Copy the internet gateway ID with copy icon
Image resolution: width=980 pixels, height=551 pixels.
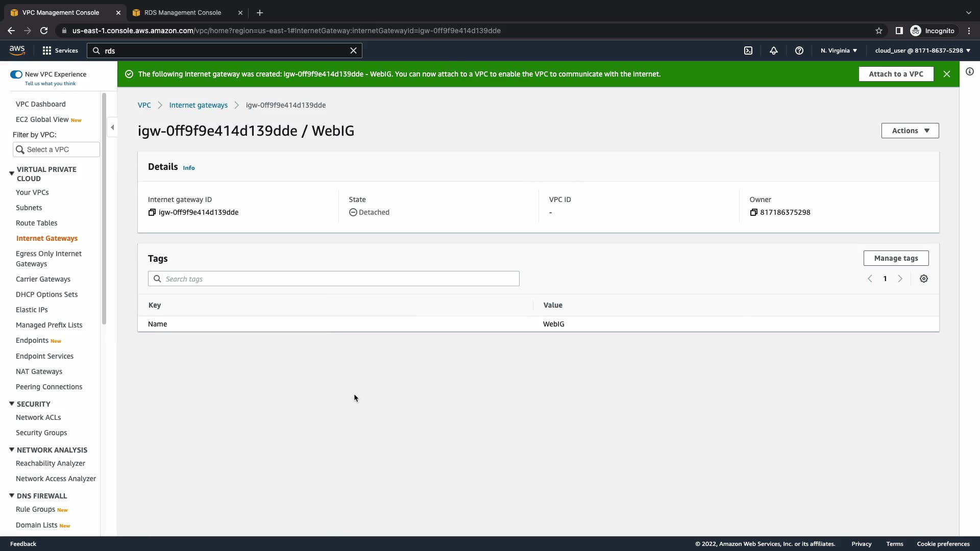click(x=152, y=212)
